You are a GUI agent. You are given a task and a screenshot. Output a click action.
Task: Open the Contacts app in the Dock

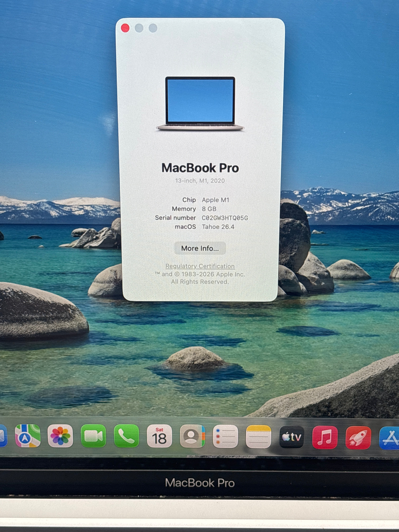pos(192,436)
